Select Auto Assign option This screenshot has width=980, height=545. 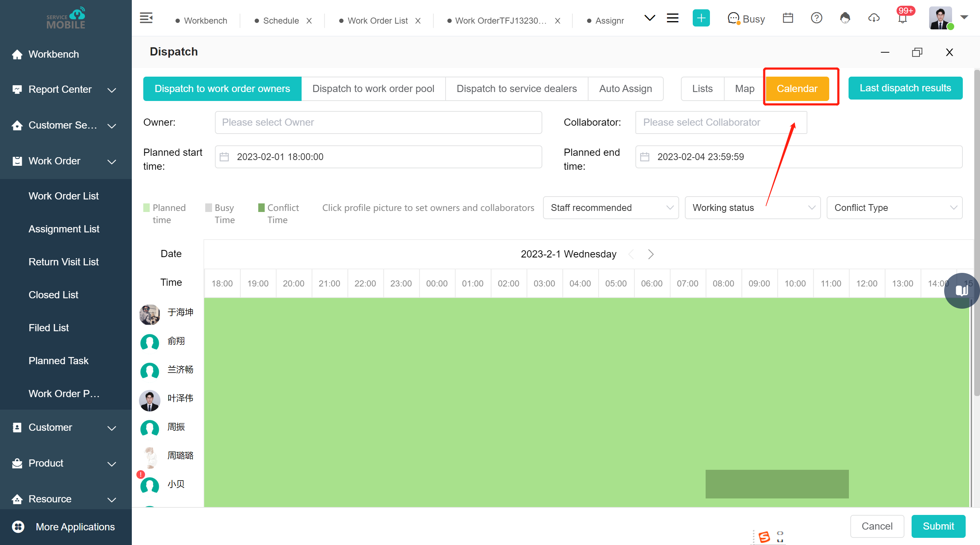[x=625, y=88]
